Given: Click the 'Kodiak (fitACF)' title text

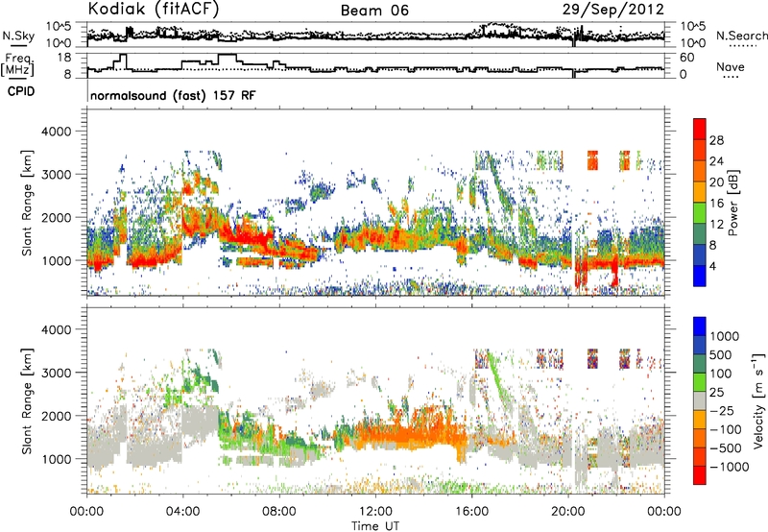Looking at the screenshot, I should 154,9.
